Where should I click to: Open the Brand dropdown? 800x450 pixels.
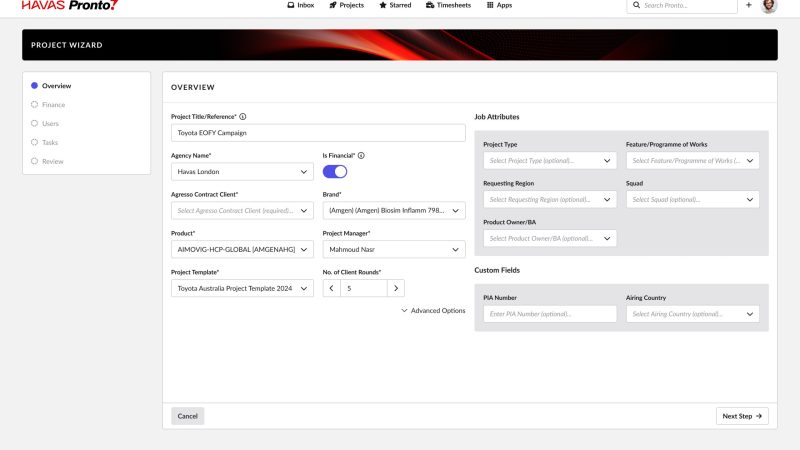click(x=394, y=211)
